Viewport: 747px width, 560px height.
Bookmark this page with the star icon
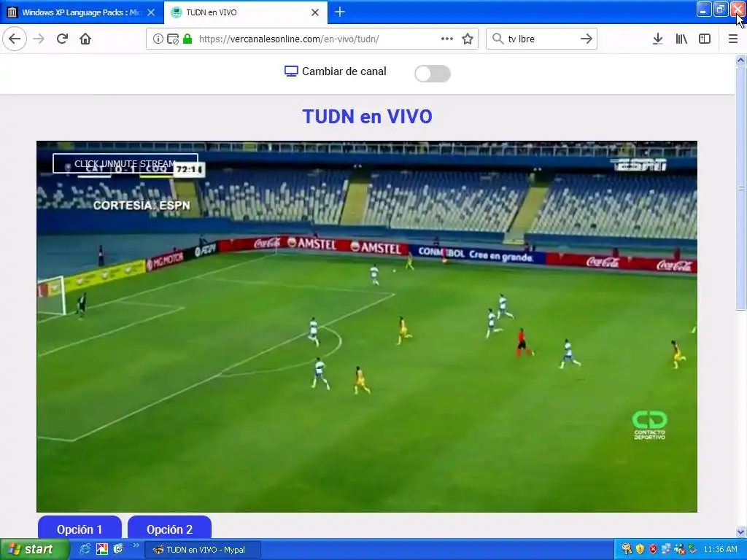pos(468,39)
